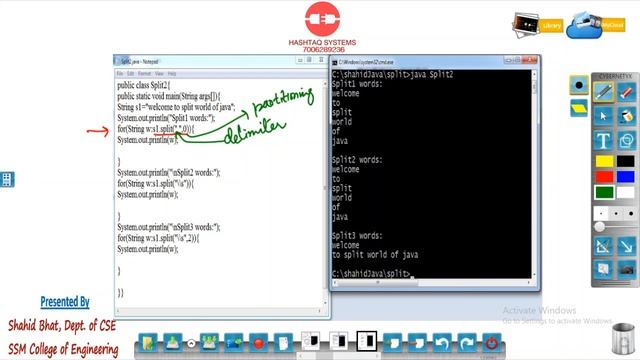Open the Library button at top right
The image size is (640, 360).
[x=538, y=25]
